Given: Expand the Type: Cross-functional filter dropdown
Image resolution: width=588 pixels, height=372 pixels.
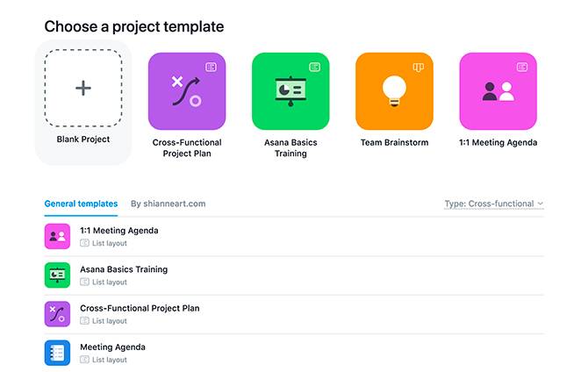Looking at the screenshot, I should click(494, 204).
